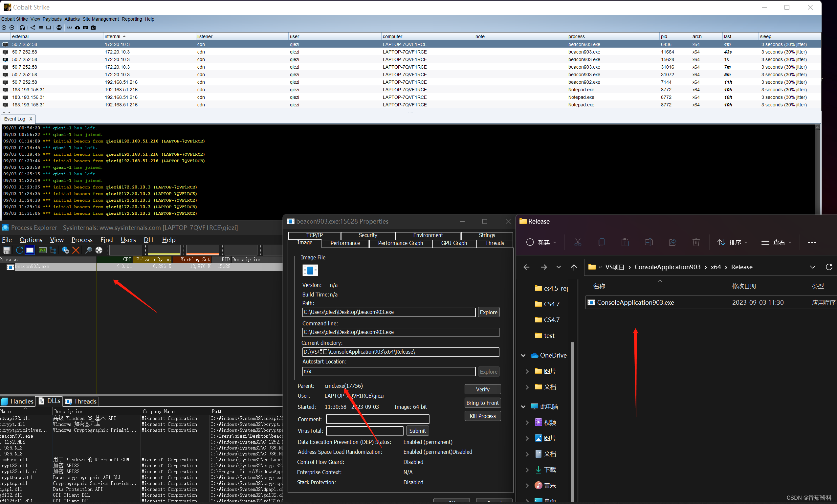
Task: Open the 新建 dropdown in Release window
Action: click(x=541, y=243)
